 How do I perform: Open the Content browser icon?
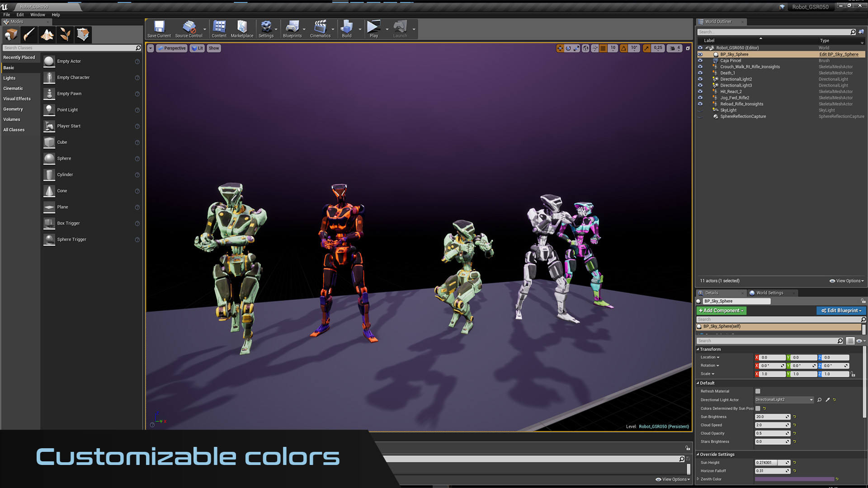click(219, 28)
